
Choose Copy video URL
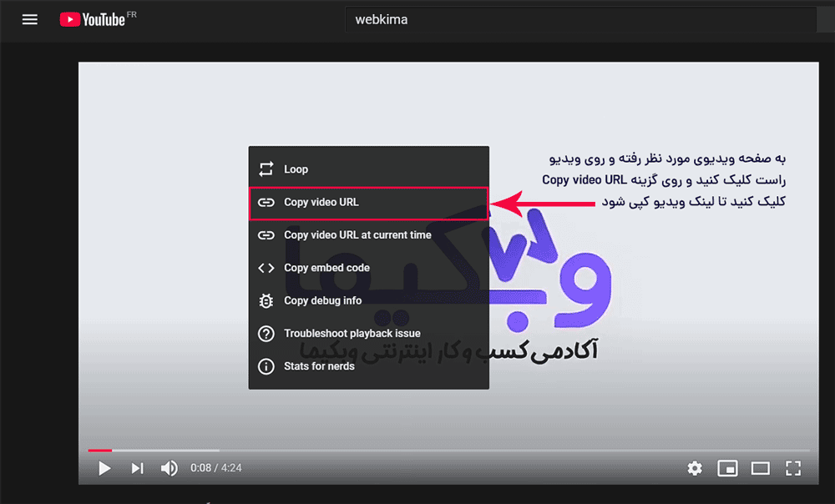pyautogui.click(x=368, y=203)
